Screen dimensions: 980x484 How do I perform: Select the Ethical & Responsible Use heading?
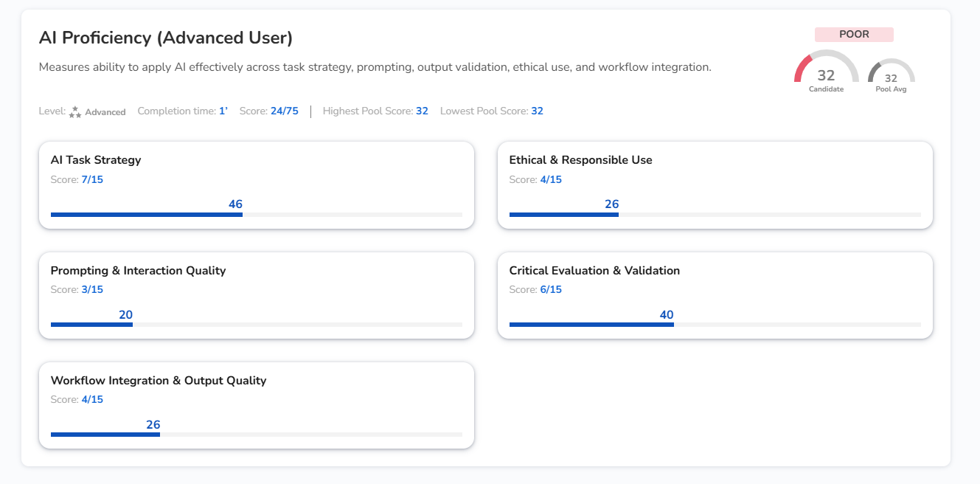(580, 160)
